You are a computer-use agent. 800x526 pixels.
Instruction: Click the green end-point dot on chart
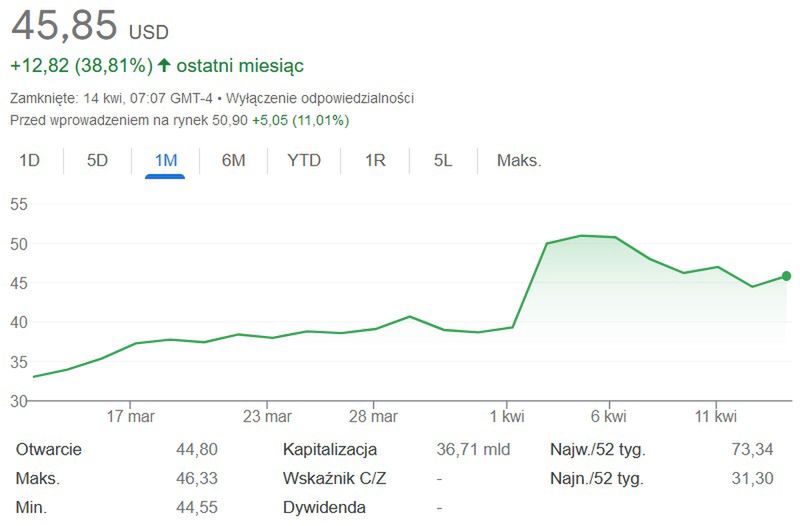[786, 276]
